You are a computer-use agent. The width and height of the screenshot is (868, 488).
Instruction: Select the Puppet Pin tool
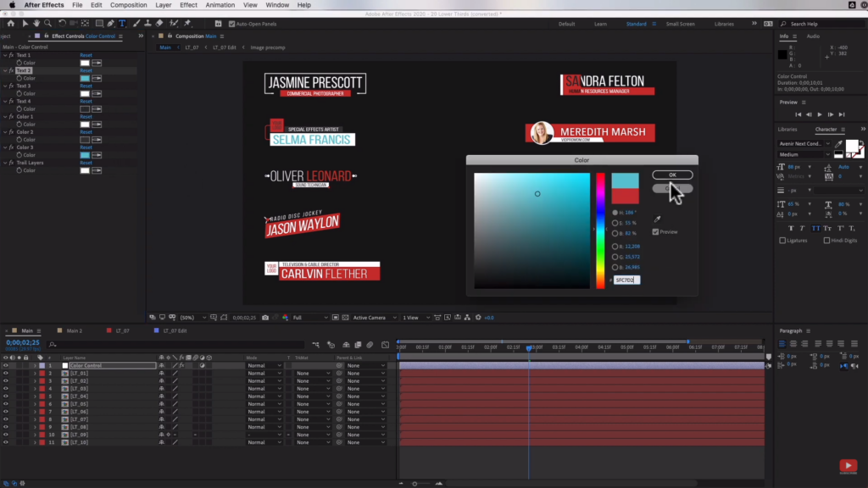pos(187,24)
